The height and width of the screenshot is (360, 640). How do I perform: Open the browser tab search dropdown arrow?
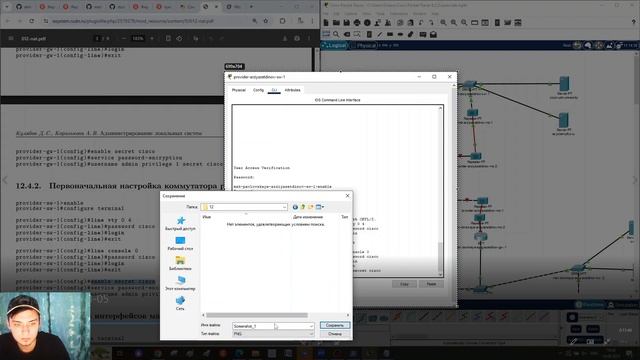click(x=6, y=7)
